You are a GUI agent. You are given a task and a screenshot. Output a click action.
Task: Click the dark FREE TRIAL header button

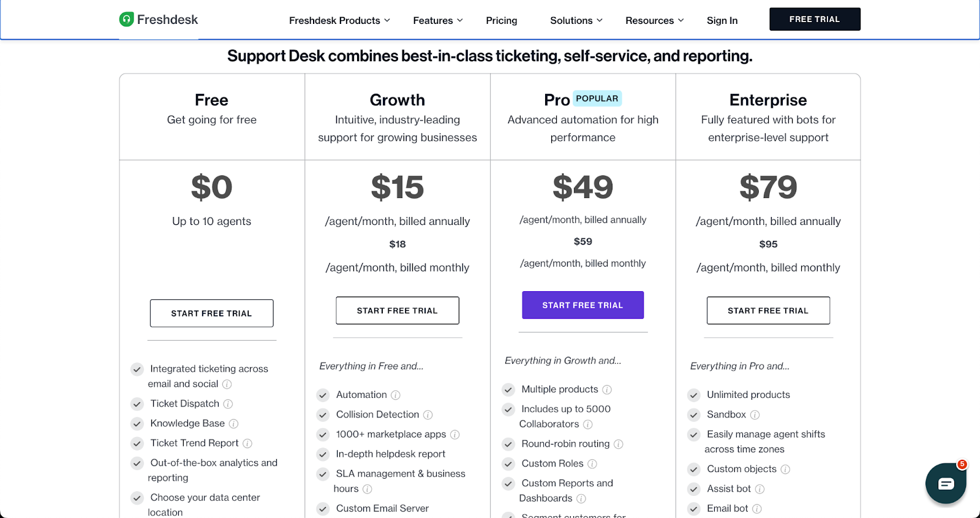(x=815, y=19)
